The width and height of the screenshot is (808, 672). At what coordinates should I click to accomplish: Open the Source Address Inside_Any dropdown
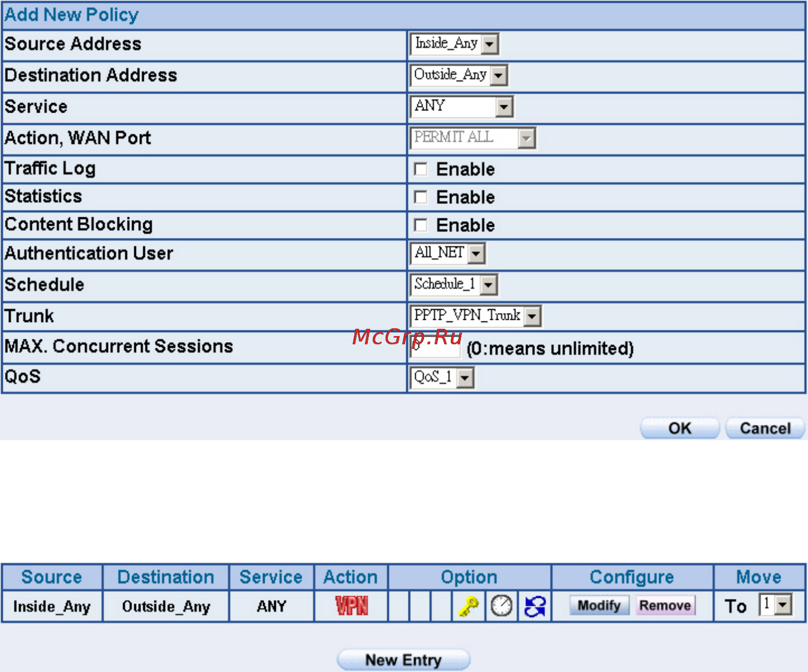(x=454, y=44)
